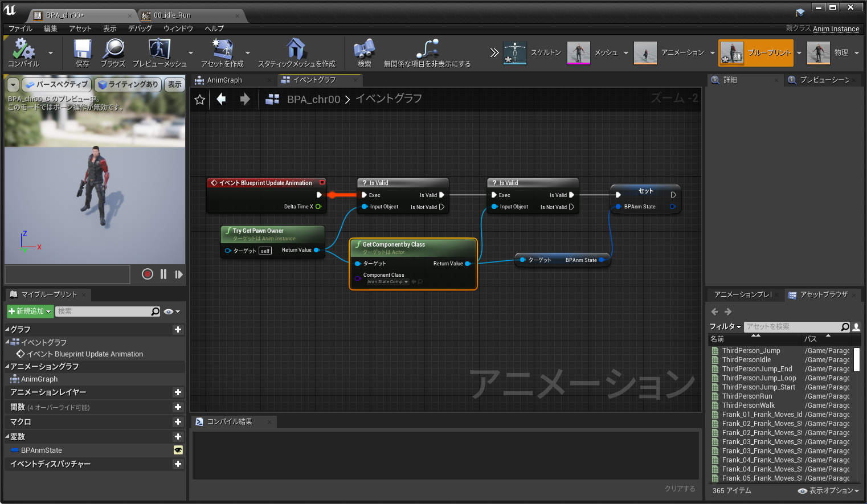This screenshot has width=867, height=504.
Task: Open the binoculars Search tool
Action: (365, 49)
